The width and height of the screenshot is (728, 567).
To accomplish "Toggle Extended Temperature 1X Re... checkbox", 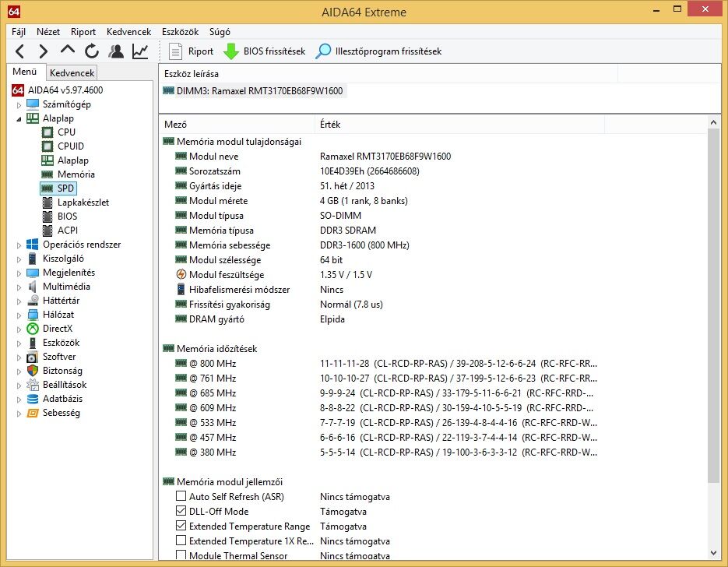I will [x=181, y=541].
